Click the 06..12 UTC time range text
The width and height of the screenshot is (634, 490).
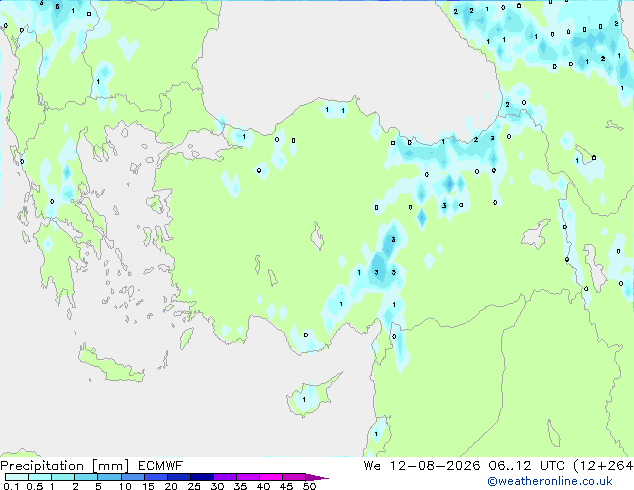[x=526, y=466]
